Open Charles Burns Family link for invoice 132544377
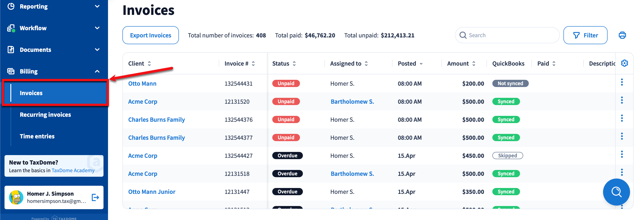Image resolution: width=644 pixels, height=220 pixels. 157,138
